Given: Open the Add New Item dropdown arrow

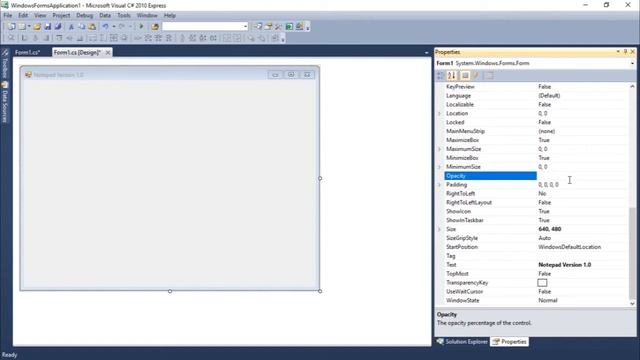Looking at the screenshot, I should (x=29, y=27).
